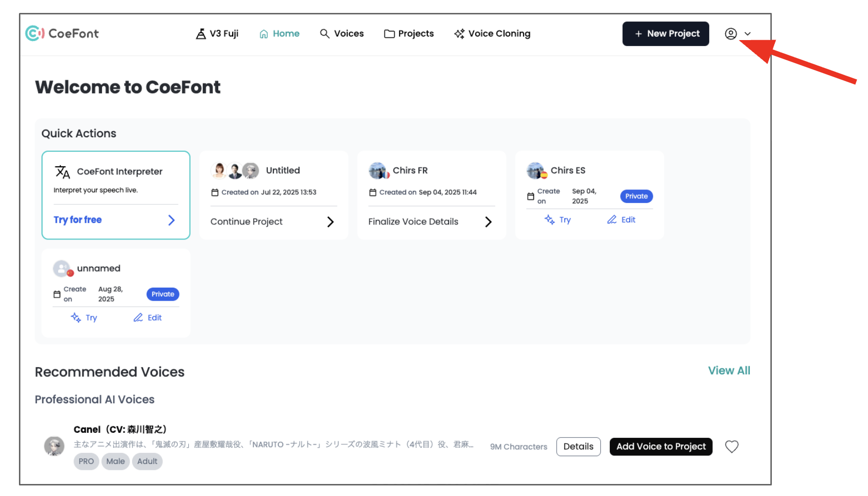Expand the account dropdown chevron
The image size is (868, 496).
[x=747, y=34]
